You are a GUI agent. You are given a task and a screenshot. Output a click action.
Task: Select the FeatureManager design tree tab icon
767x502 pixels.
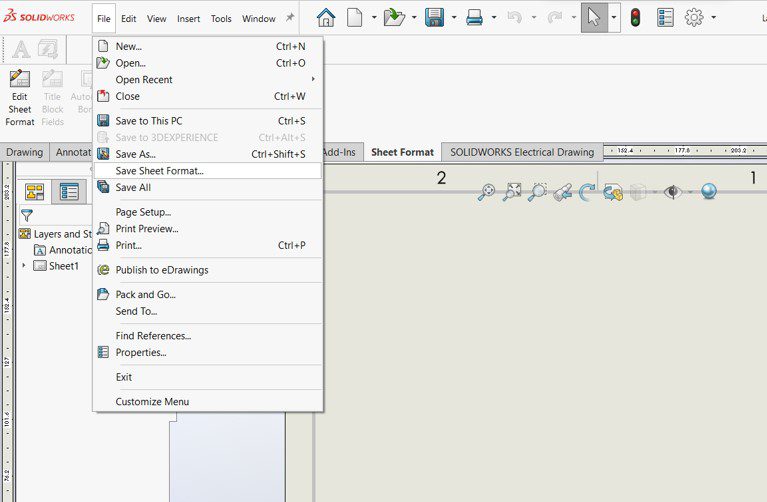click(35, 192)
